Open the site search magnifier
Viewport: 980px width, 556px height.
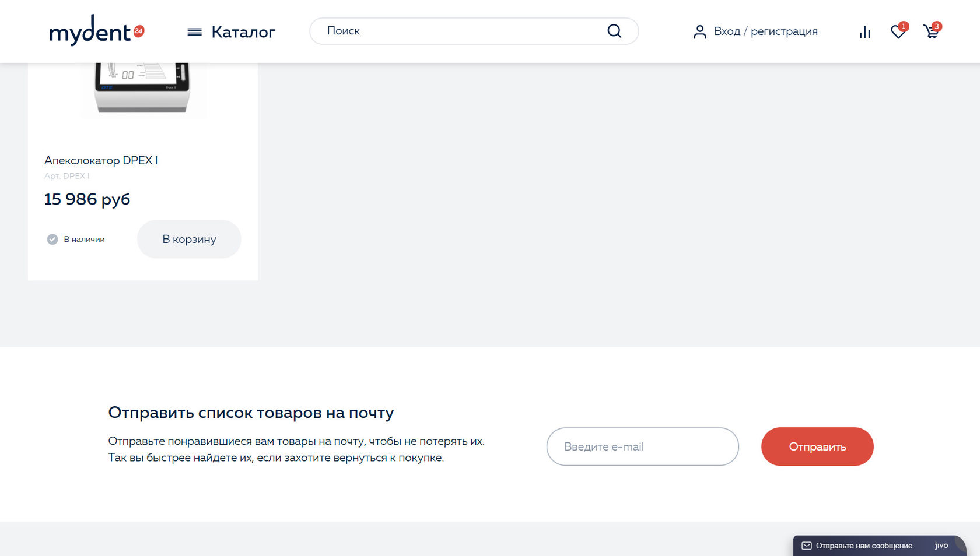coord(614,31)
